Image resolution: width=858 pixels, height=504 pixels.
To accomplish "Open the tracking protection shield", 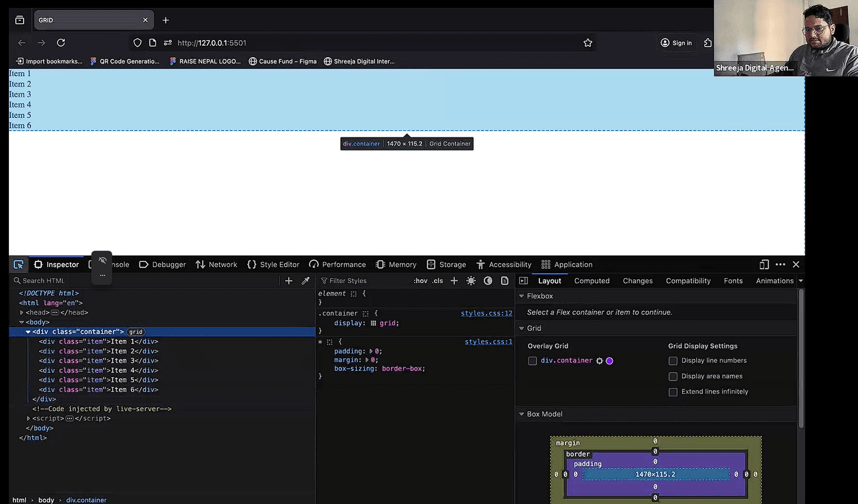I will coord(137,43).
